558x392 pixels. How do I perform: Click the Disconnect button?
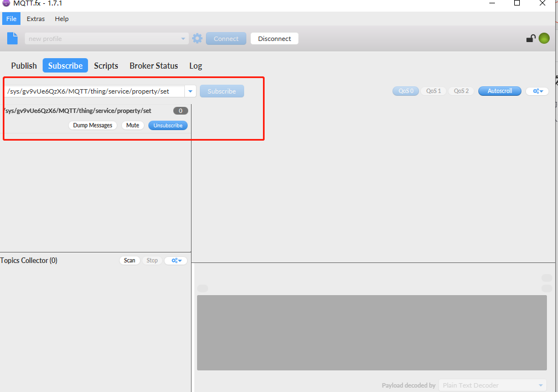275,38
